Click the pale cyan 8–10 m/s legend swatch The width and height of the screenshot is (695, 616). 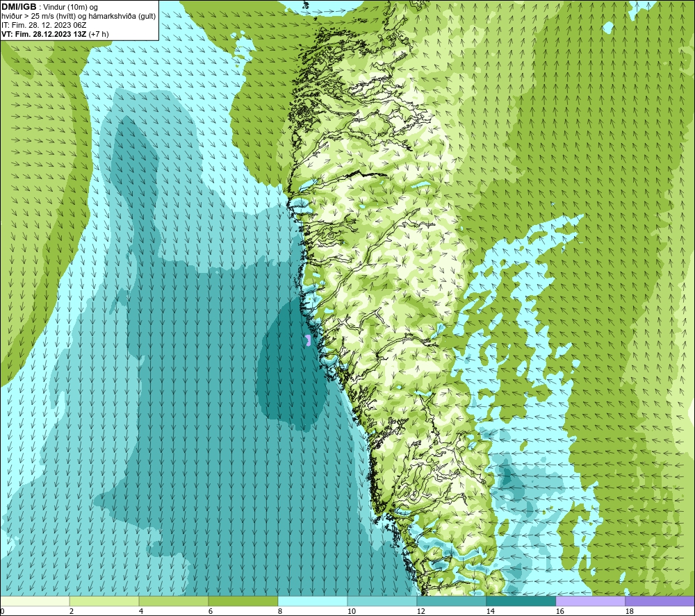click(x=313, y=601)
